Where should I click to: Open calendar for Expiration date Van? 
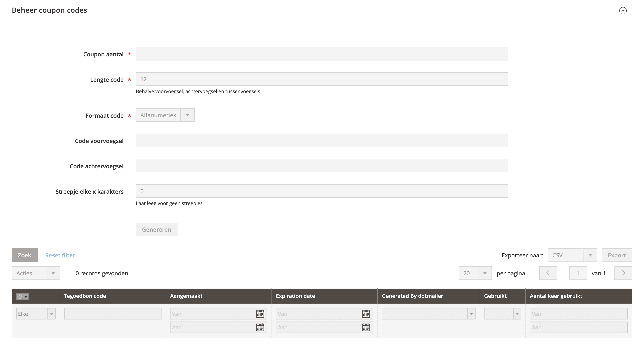pyautogui.click(x=366, y=314)
